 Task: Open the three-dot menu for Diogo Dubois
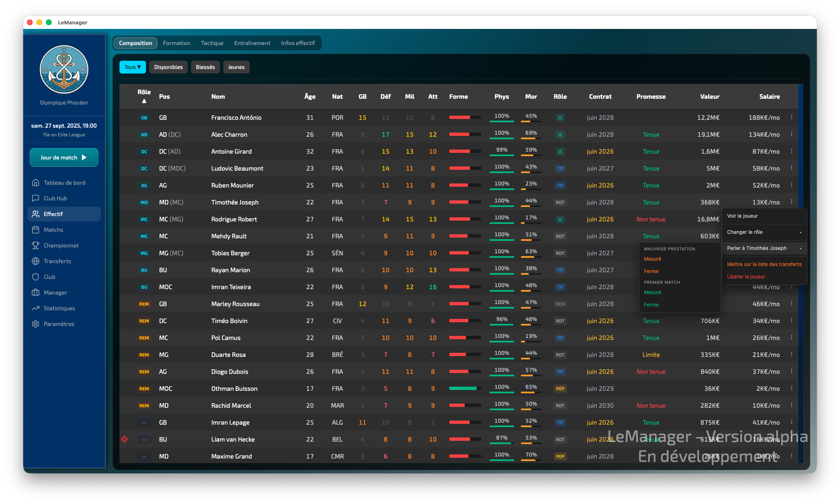(792, 371)
